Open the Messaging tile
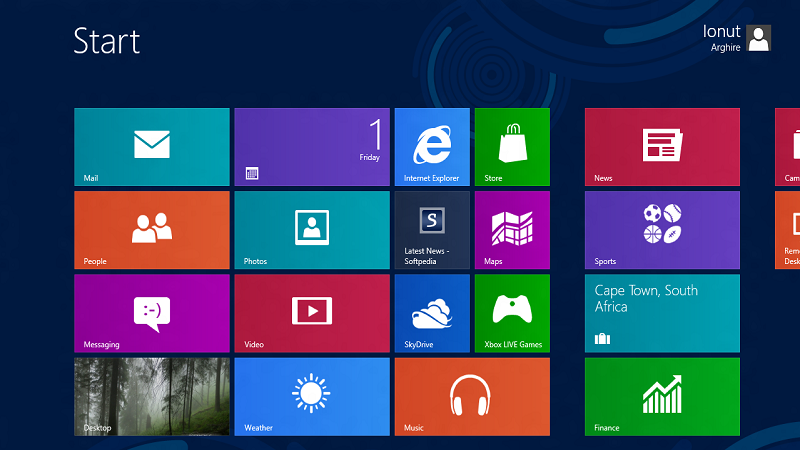800x450 pixels. click(151, 313)
